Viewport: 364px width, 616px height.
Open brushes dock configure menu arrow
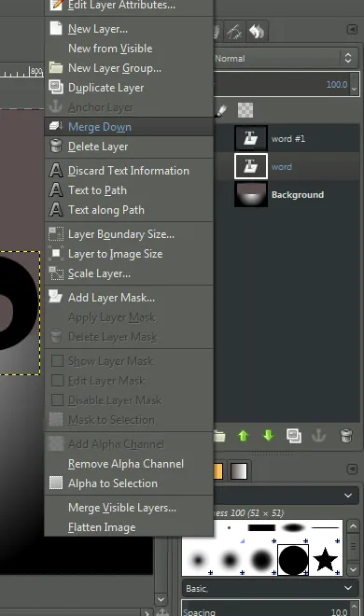(x=352, y=469)
